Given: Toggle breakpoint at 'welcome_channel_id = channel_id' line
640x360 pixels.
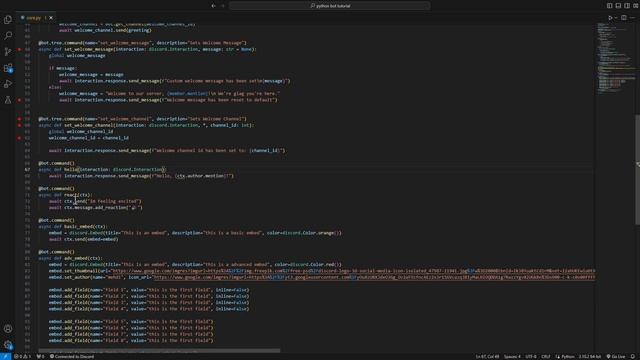Looking at the screenshot, I should tap(19, 138).
